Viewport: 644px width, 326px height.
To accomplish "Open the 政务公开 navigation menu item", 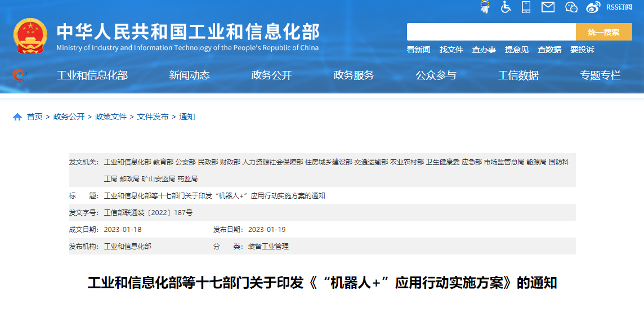I will pos(271,75).
